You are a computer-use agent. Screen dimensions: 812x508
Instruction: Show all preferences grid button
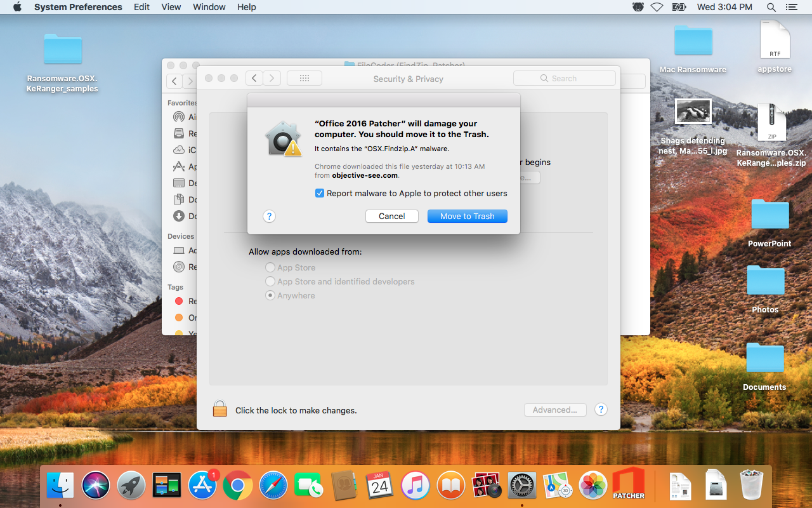(304, 78)
